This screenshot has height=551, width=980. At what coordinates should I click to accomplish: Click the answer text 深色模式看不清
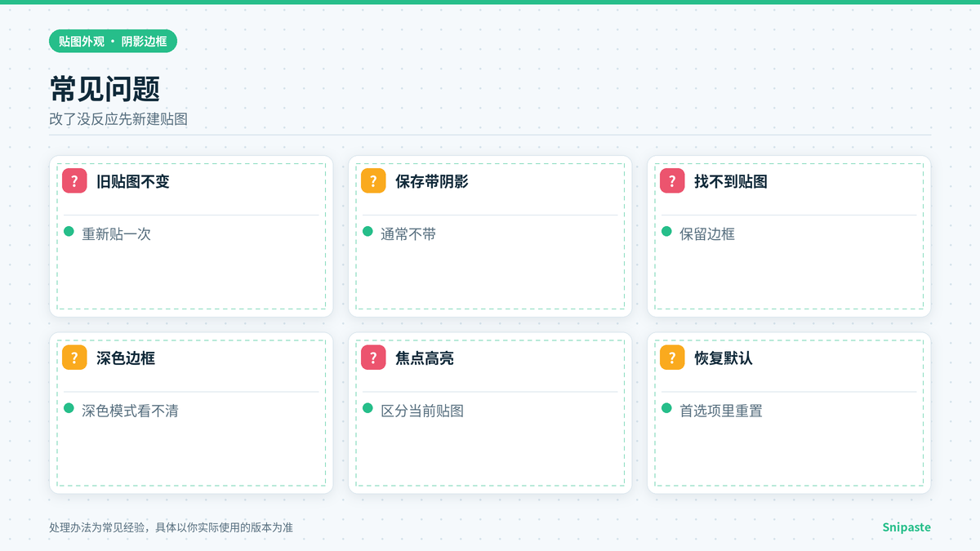pos(130,411)
